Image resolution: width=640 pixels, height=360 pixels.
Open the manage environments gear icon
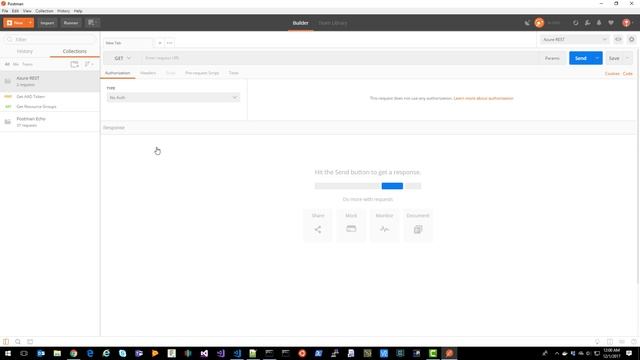(x=631, y=40)
